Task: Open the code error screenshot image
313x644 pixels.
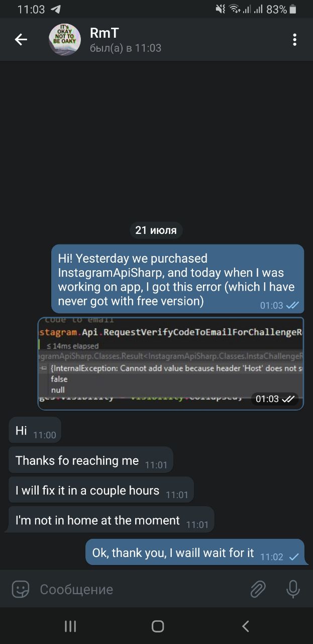Action: tap(171, 363)
